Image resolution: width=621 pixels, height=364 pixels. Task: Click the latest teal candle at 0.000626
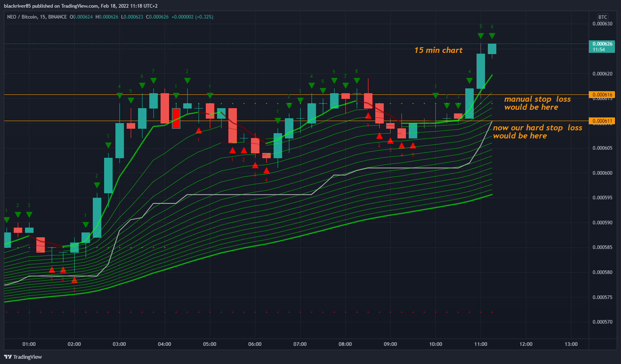coord(492,49)
